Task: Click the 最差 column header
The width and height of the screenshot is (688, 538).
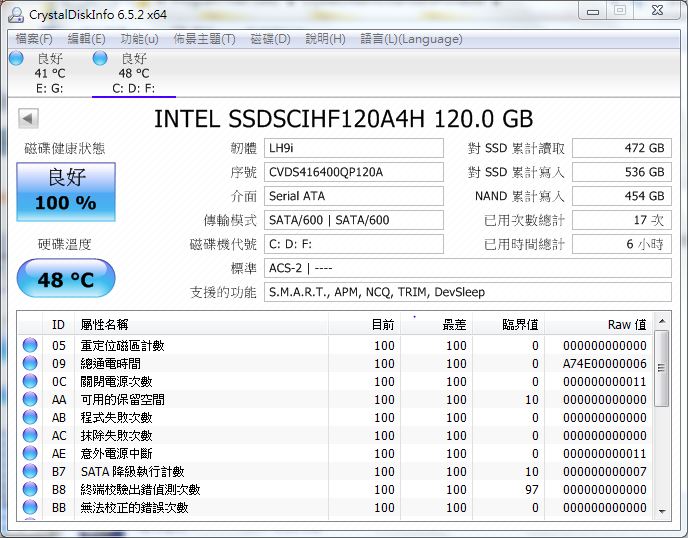Action: click(437, 324)
